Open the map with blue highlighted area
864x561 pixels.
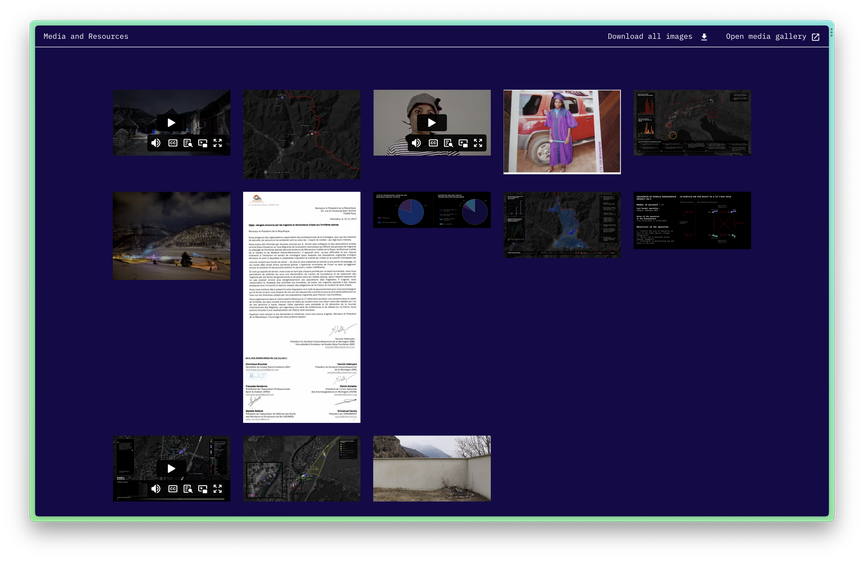(x=562, y=225)
